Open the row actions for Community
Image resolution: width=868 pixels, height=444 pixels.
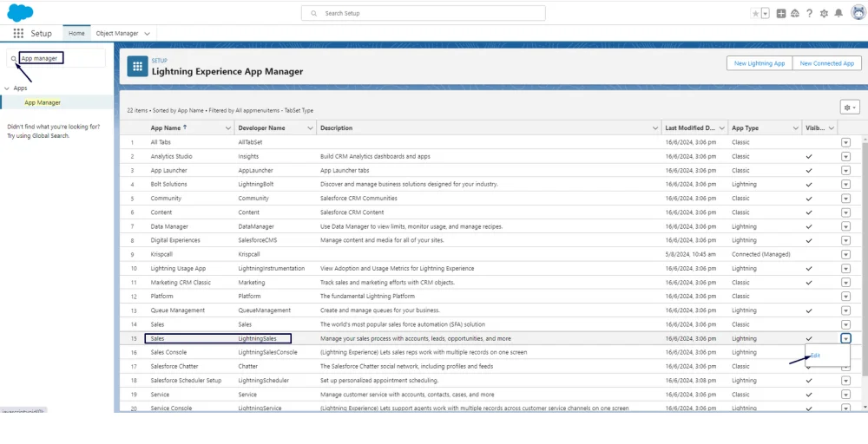845,198
